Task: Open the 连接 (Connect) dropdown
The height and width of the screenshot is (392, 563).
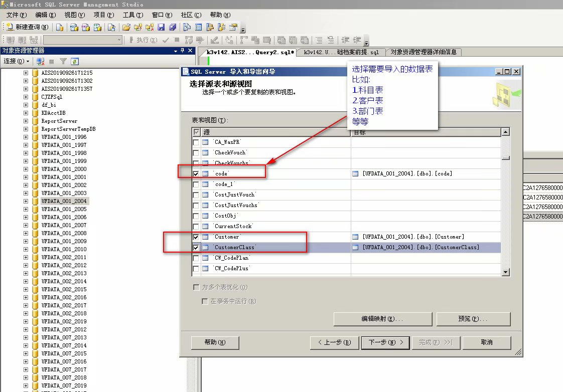Action: [17, 61]
